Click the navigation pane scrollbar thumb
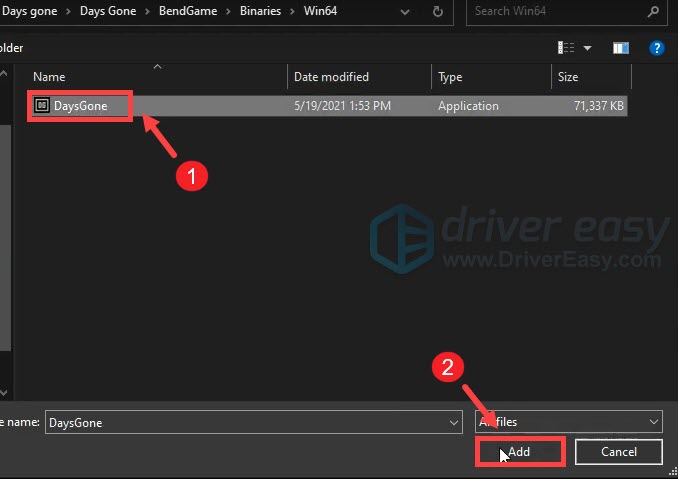The width and height of the screenshot is (678, 479). coord(6,238)
